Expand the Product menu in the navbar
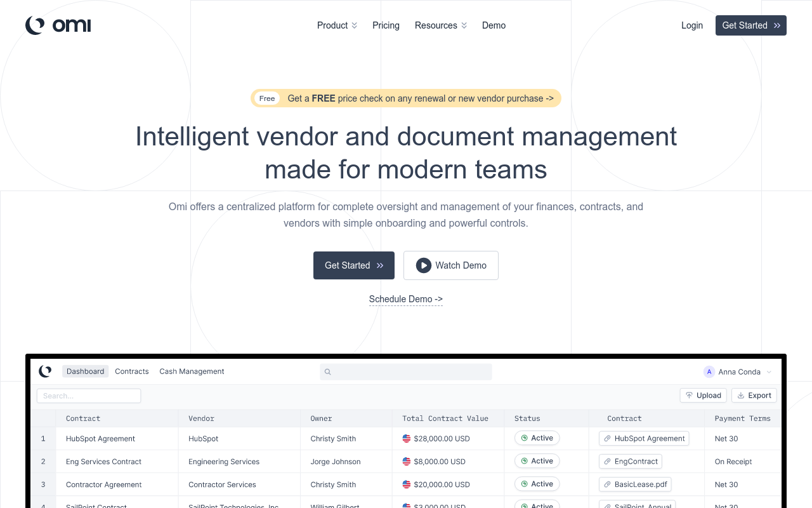 tap(337, 25)
